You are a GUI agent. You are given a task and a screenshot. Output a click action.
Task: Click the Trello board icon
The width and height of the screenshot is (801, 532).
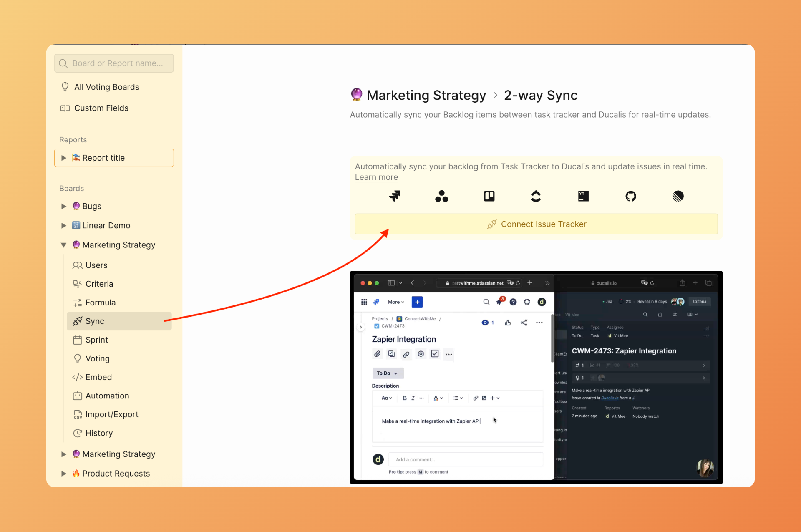point(489,196)
